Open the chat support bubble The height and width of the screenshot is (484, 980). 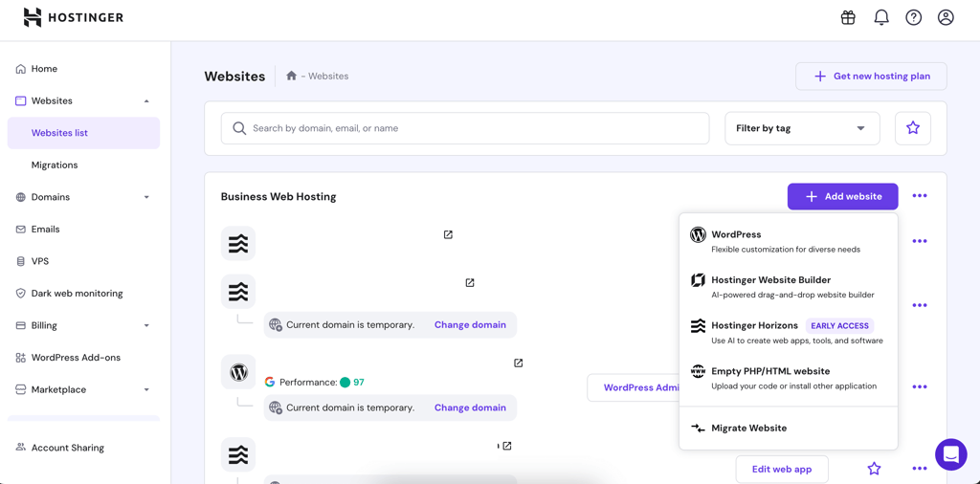click(x=950, y=454)
